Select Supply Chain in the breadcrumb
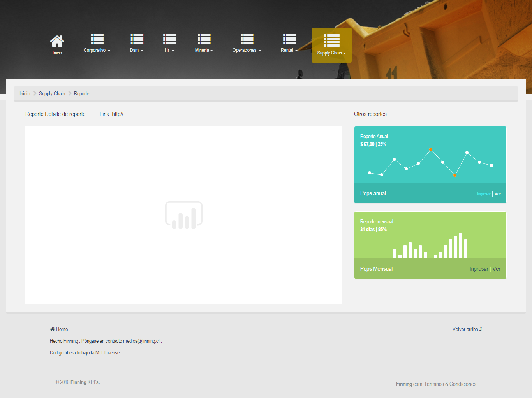The width and height of the screenshot is (532, 398). pos(52,94)
